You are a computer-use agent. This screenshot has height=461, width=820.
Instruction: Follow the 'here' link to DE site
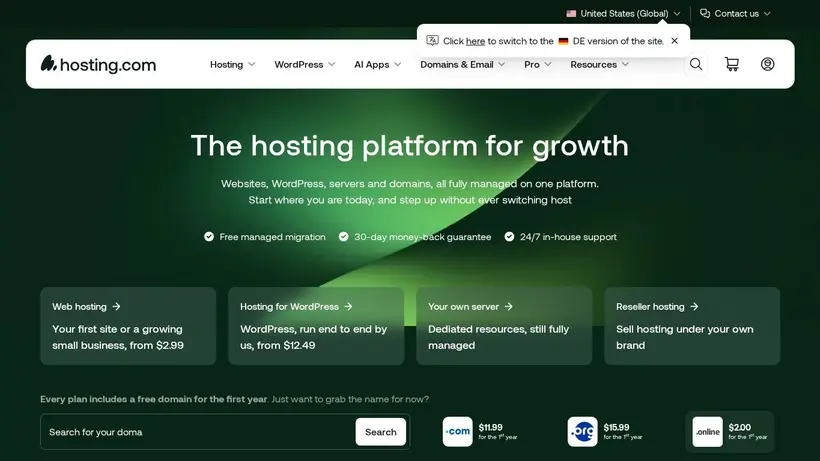[x=475, y=41]
